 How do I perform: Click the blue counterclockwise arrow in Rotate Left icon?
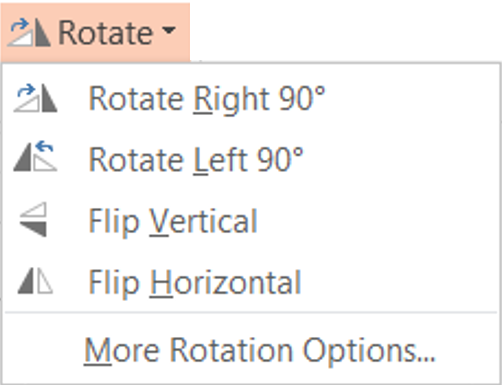(x=45, y=146)
